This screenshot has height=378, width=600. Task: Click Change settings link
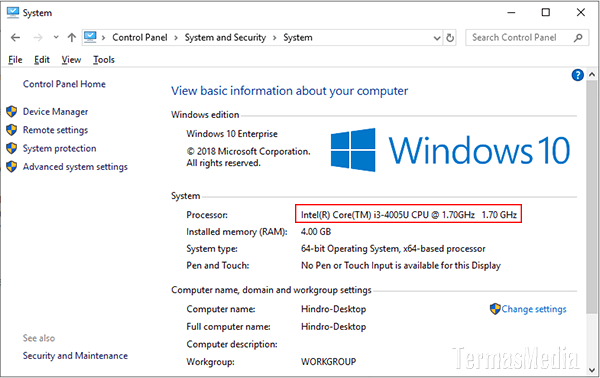pyautogui.click(x=534, y=309)
